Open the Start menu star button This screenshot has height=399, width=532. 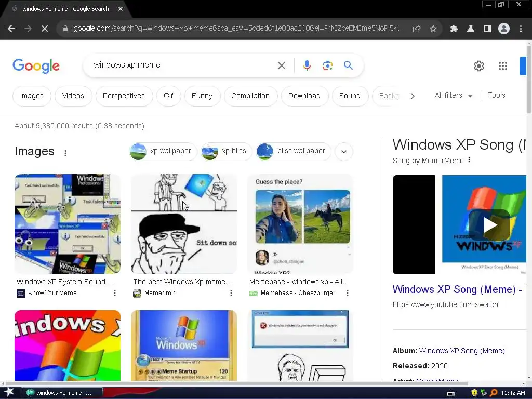[9, 392]
